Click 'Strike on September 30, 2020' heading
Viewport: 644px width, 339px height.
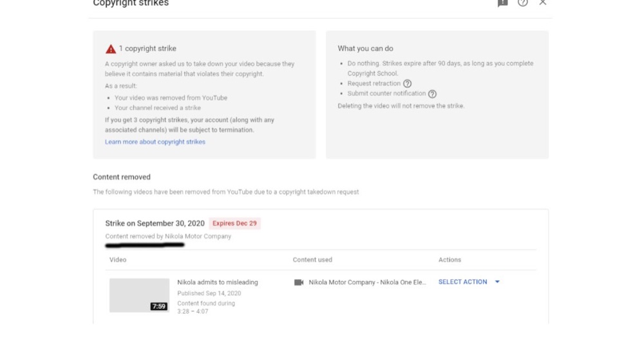click(155, 223)
